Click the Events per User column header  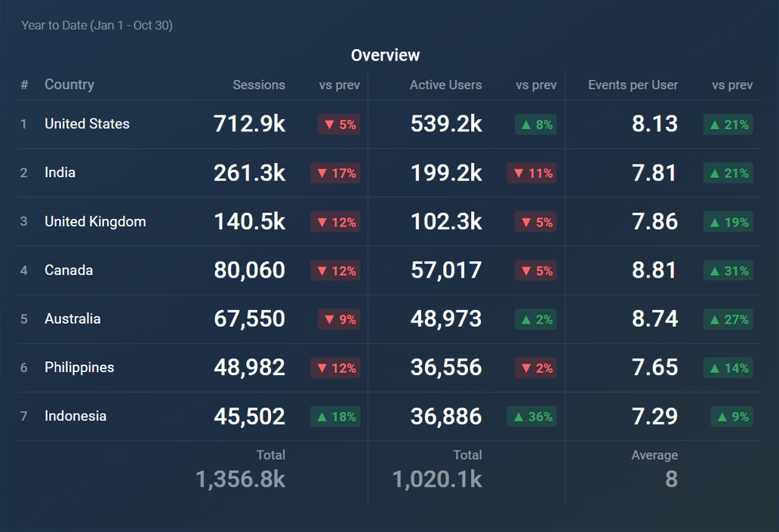coord(633,85)
